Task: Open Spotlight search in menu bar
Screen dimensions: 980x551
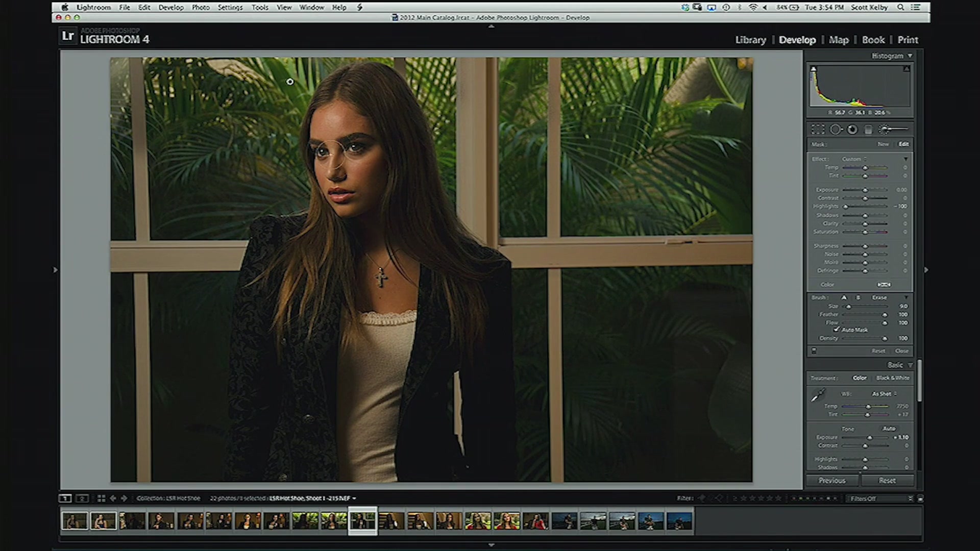Action: pyautogui.click(x=901, y=8)
